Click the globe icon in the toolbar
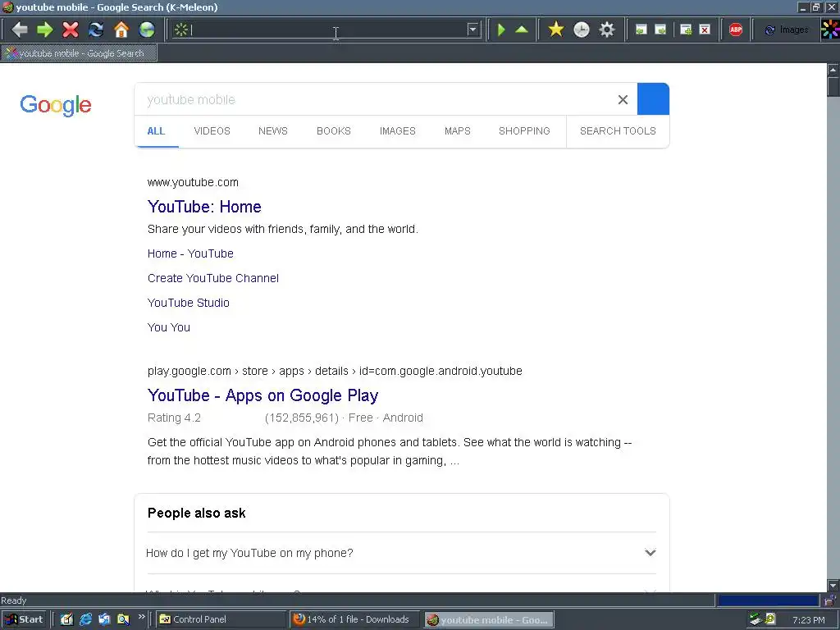The image size is (840, 630). pos(147,30)
